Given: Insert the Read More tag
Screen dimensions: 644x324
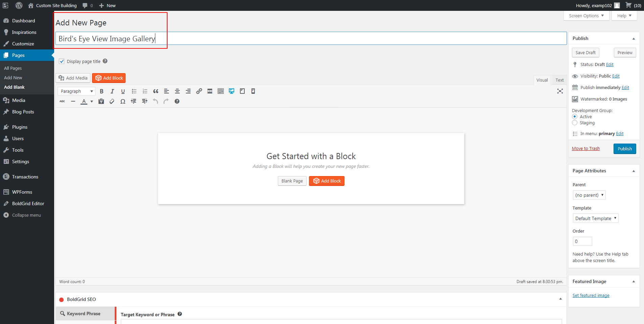Looking at the screenshot, I should tap(210, 91).
